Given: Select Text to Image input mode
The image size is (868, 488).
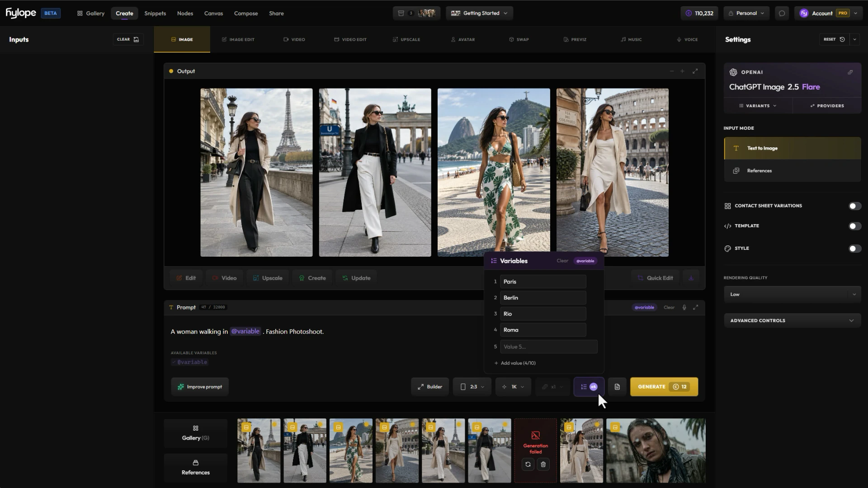Looking at the screenshot, I should [793, 148].
